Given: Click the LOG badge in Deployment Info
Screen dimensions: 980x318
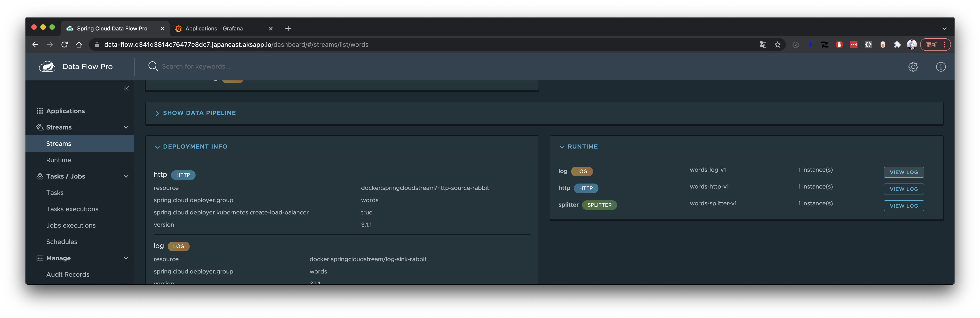Looking at the screenshot, I should click(179, 246).
